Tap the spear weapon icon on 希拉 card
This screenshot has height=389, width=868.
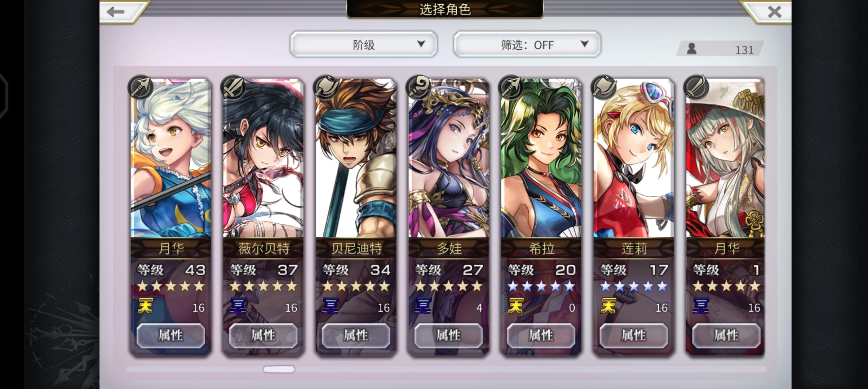tap(510, 87)
